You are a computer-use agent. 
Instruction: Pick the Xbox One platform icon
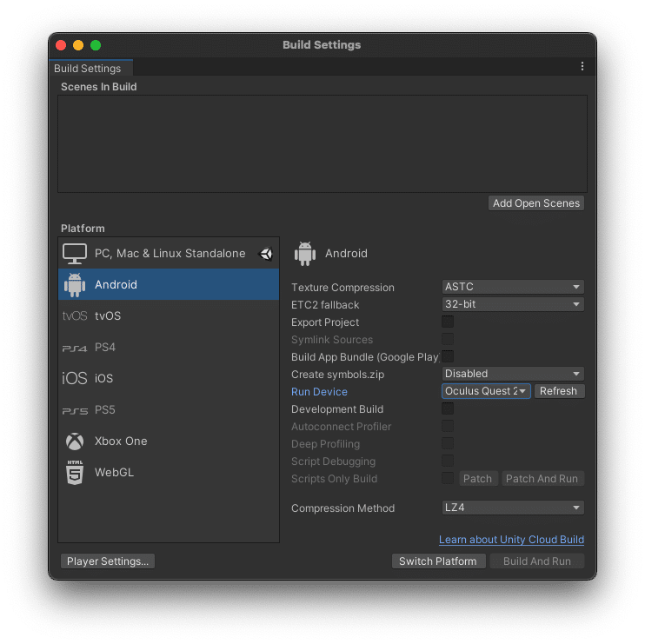pyautogui.click(x=75, y=442)
